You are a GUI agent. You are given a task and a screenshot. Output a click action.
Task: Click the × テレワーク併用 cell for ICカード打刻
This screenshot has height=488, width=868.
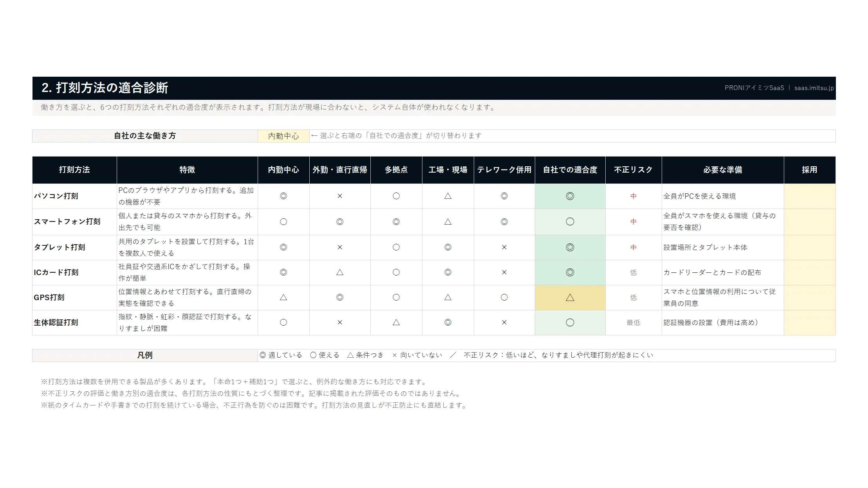504,272
